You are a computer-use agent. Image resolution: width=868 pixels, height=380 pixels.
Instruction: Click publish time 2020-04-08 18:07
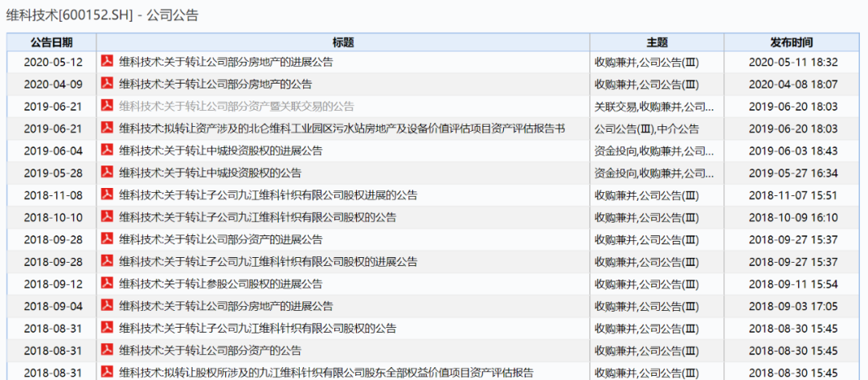point(793,84)
